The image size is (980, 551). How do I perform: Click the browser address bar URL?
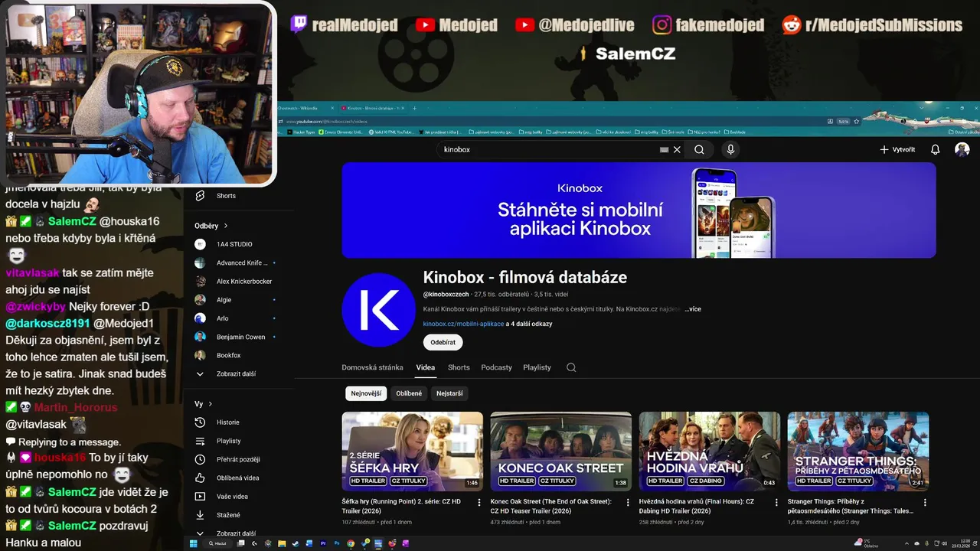[327, 121]
